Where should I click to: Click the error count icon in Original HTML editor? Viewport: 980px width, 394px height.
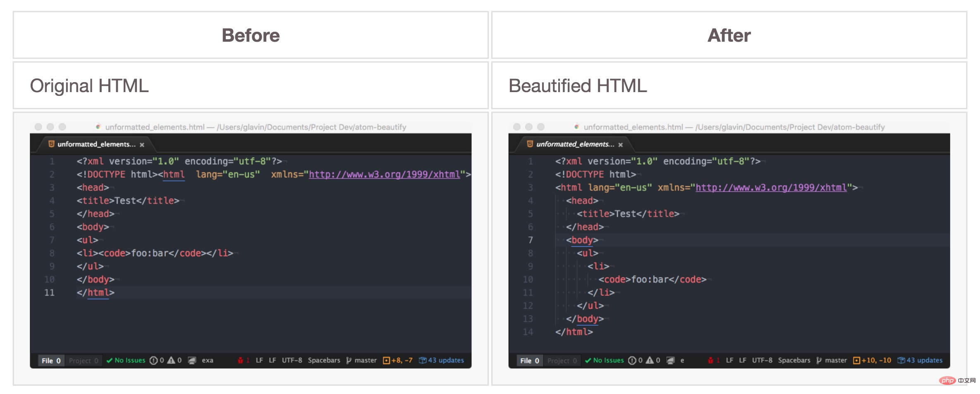(x=153, y=361)
